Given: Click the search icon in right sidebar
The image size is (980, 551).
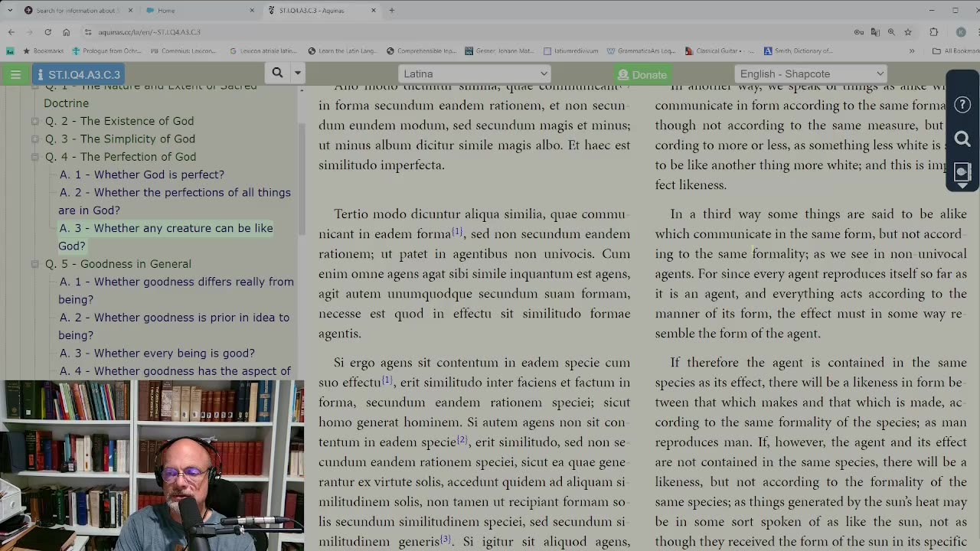Looking at the screenshot, I should click(x=962, y=139).
